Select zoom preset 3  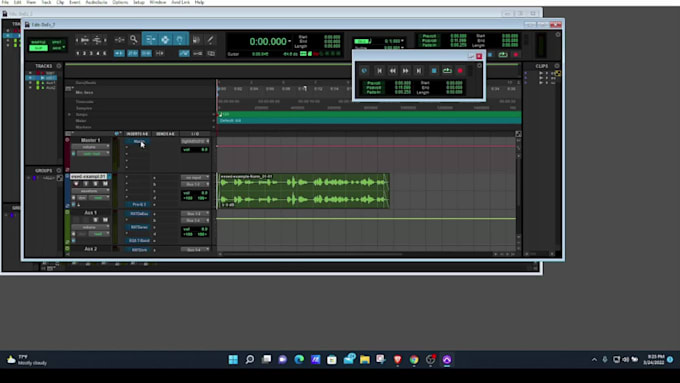[91, 53]
